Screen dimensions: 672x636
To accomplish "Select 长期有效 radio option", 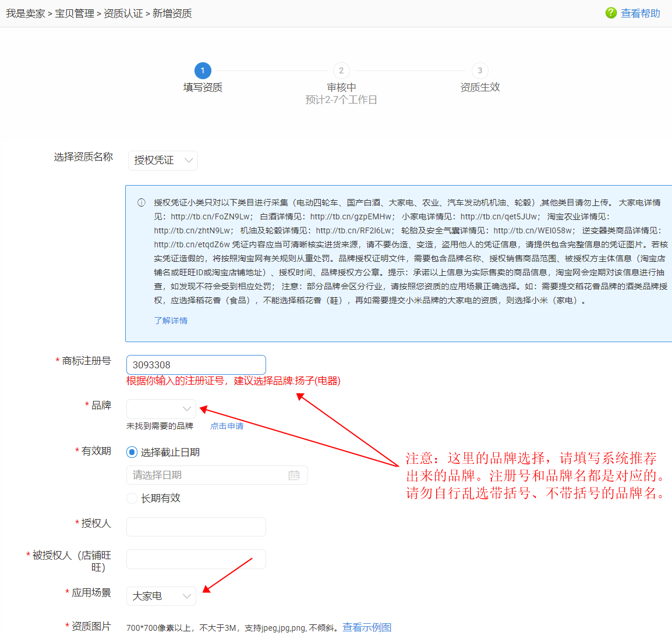I will point(132,498).
